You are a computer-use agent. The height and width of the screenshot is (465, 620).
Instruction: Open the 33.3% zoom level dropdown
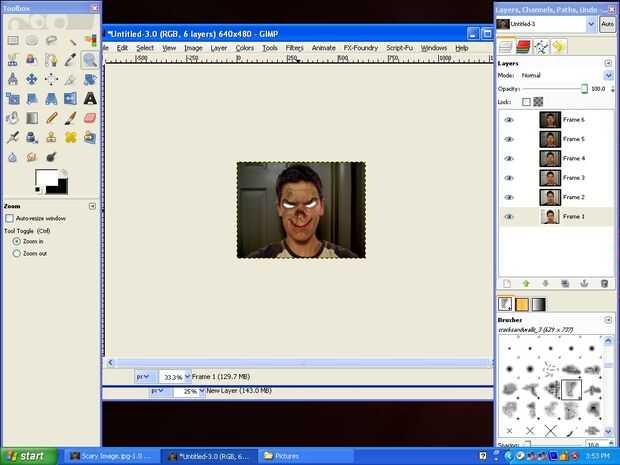pyautogui.click(x=187, y=377)
